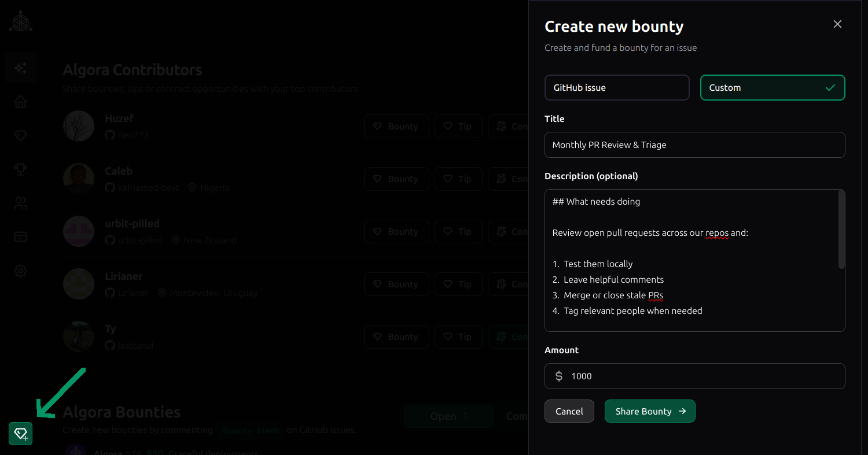Click Bounty button for urbit-pilled
868x455 pixels.
pos(396,231)
